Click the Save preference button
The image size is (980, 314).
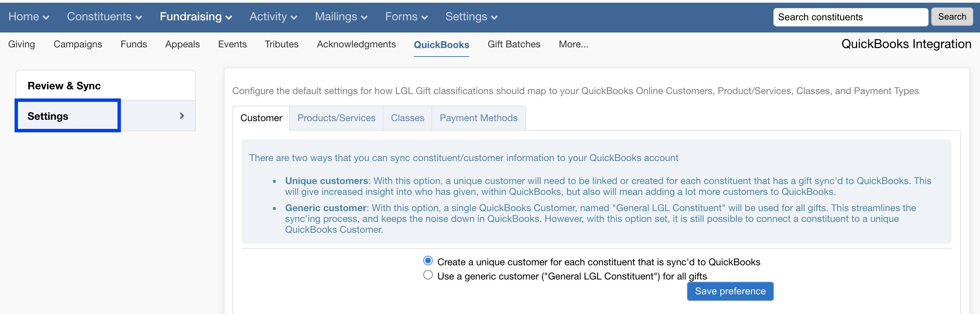(x=730, y=291)
